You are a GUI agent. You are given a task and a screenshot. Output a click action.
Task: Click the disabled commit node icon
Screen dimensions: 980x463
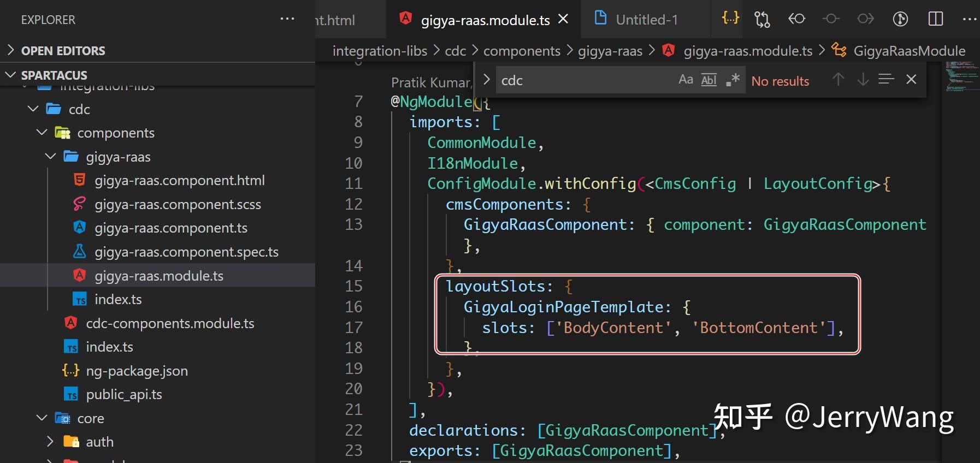[831, 19]
